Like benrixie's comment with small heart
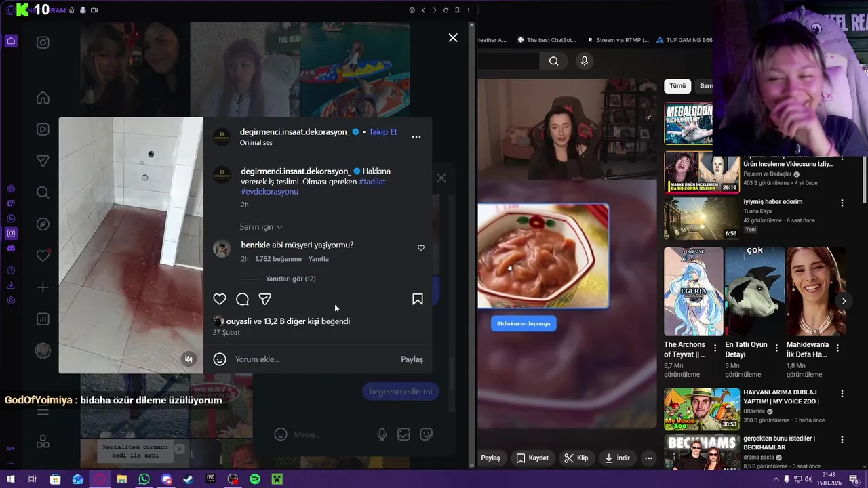Viewport: 868px width, 488px height. (x=421, y=248)
